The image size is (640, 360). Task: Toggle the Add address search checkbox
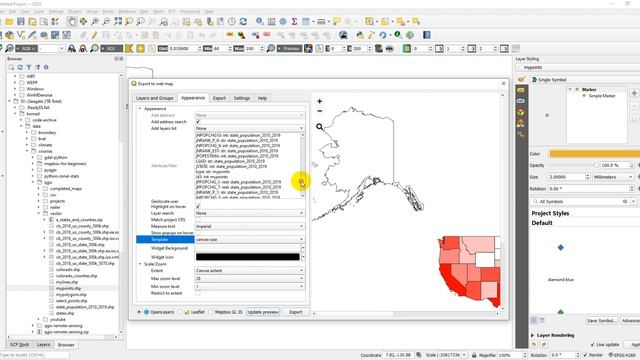pos(198,122)
